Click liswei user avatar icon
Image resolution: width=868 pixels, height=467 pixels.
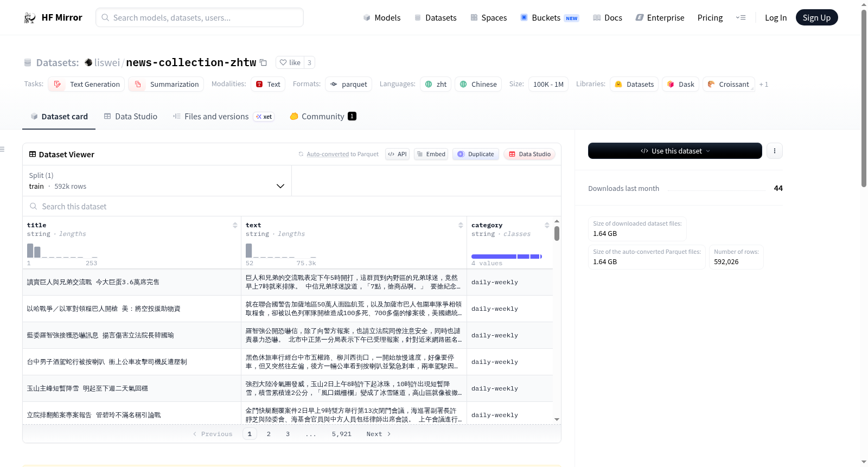pyautogui.click(x=88, y=62)
